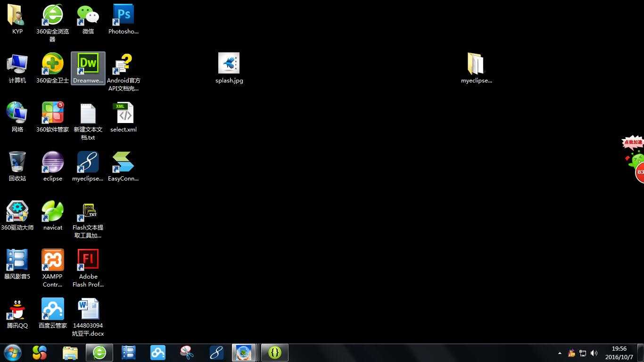Click the Show desktop button
Viewport: 644px width, 362px height.
click(640, 353)
